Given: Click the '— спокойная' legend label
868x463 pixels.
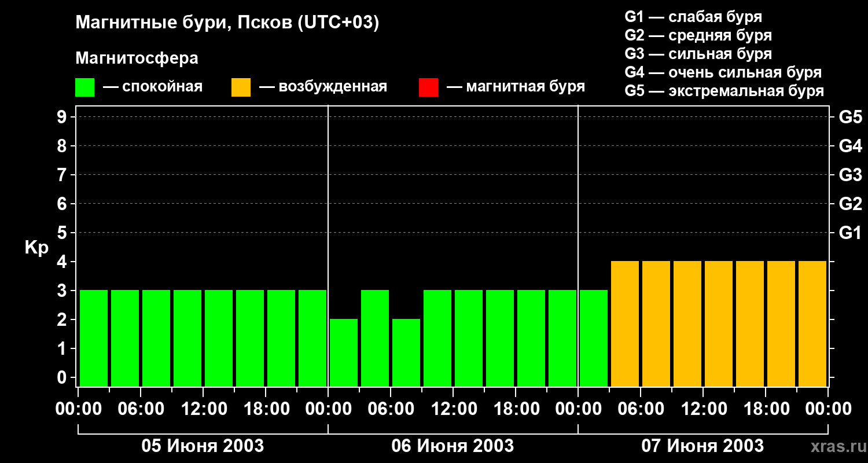Looking at the screenshot, I should click(x=153, y=87).
